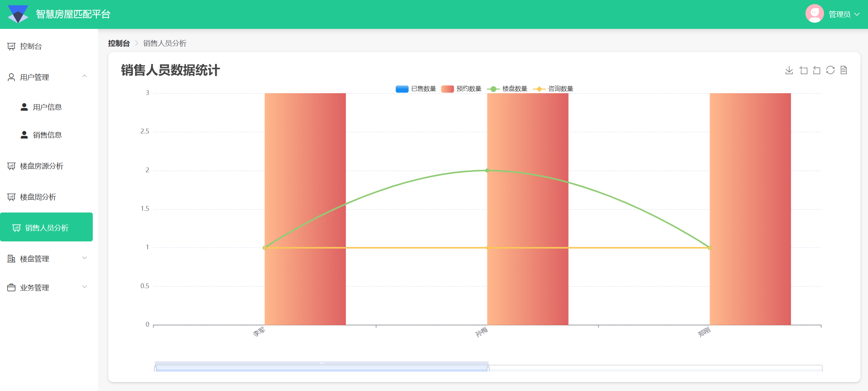Click the 李军 bar in chart
The width and height of the screenshot is (868, 391).
click(x=305, y=209)
